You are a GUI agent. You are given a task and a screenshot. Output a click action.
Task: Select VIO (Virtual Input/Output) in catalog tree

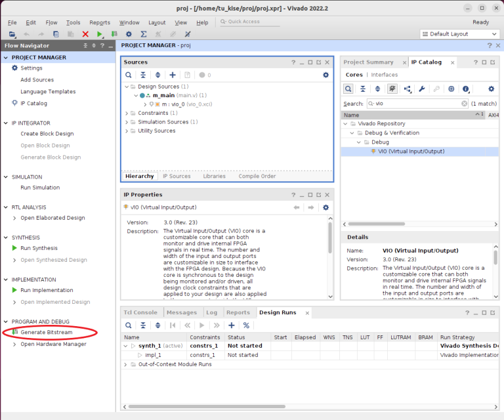(x=411, y=152)
